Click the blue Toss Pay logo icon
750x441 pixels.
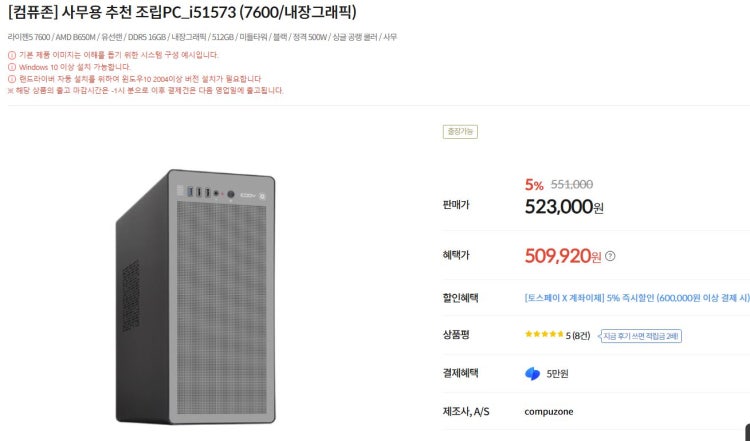[532, 374]
